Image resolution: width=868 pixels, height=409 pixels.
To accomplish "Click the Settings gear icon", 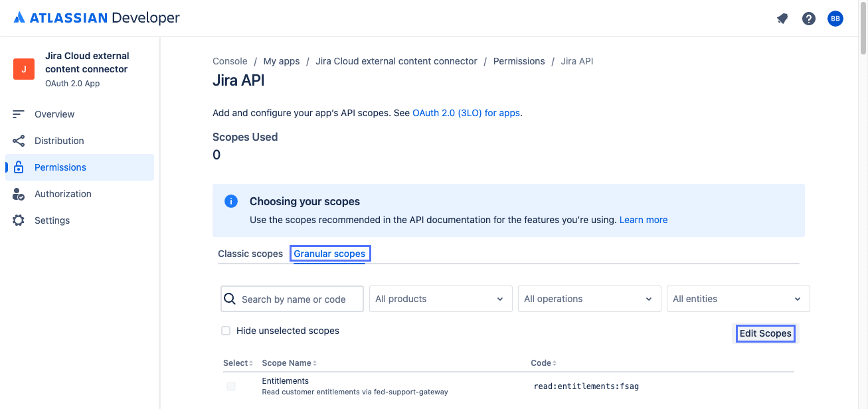I will pyautogui.click(x=19, y=220).
